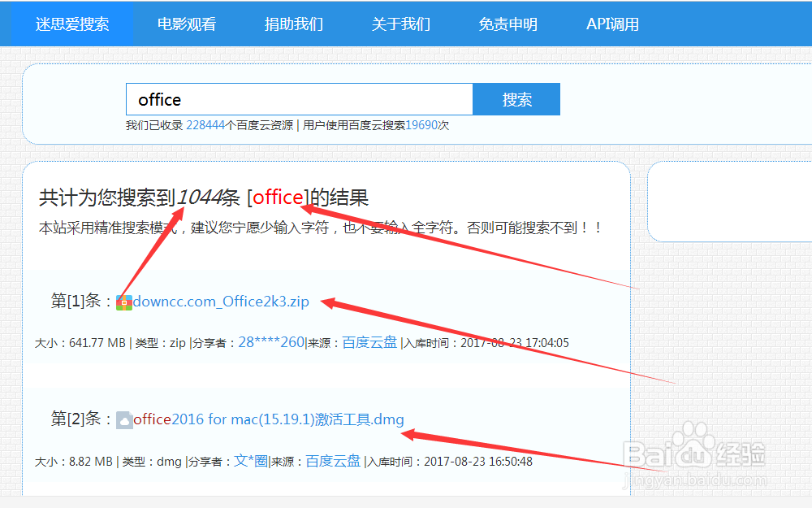Select the 电影观看 menu item

click(x=188, y=24)
